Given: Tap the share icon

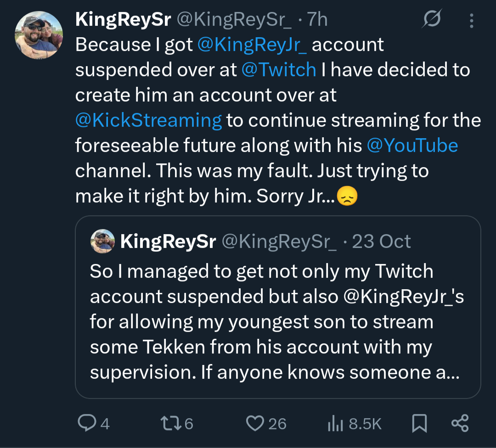Looking at the screenshot, I should pos(460,423).
